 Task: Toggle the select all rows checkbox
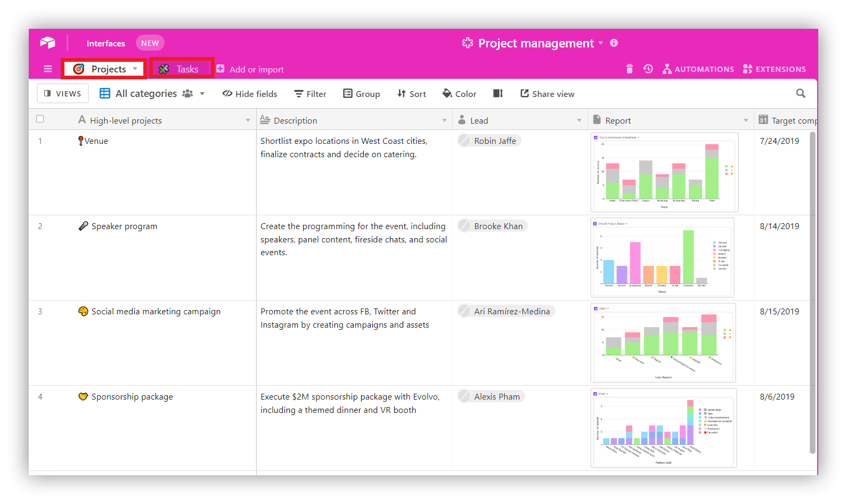coord(40,119)
